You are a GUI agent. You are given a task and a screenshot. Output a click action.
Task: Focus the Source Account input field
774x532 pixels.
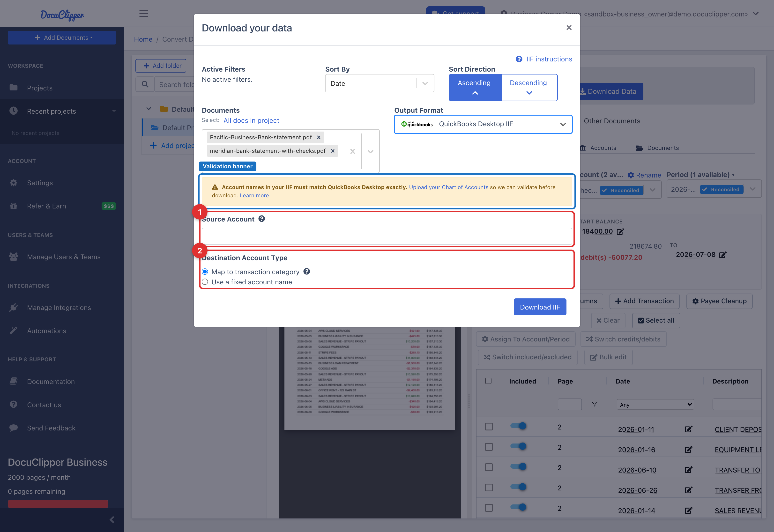(x=387, y=236)
